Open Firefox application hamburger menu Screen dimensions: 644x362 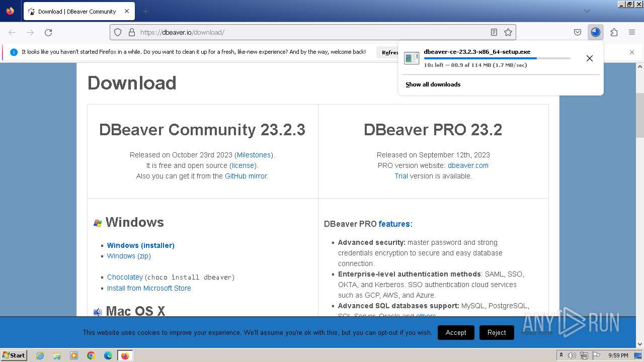[x=632, y=32]
